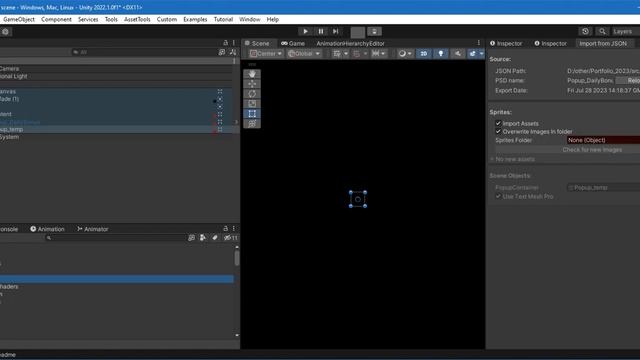Select the first Inspector tab
640x360 pixels.
point(506,43)
